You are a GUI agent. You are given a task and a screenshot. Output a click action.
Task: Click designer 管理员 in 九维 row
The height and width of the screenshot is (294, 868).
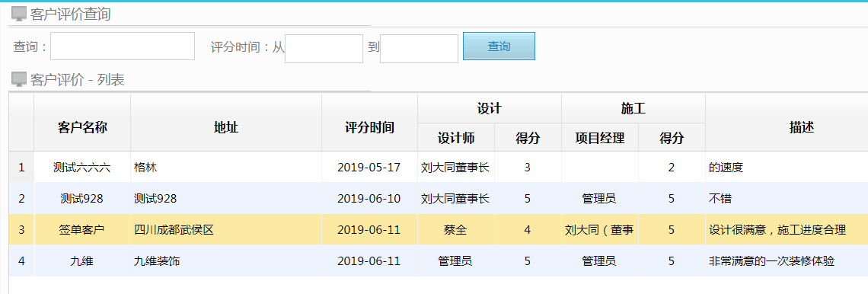[455, 260]
